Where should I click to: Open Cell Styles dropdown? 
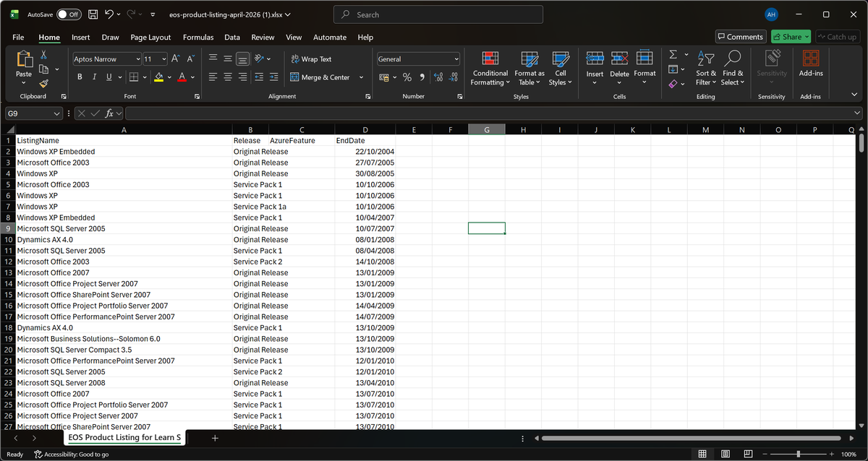click(x=561, y=68)
